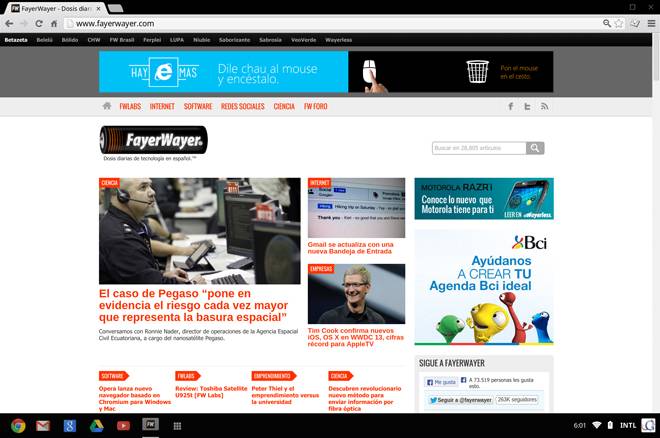Click the Gmail inbox article thumbnail
The height and width of the screenshot is (438, 660).
tap(357, 208)
